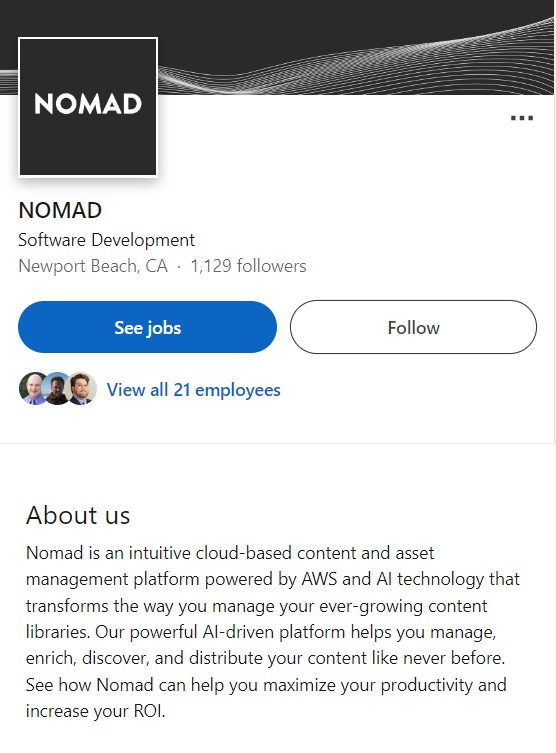Click the final line "increase your ROI"
This screenshot has height=753, width=556.
96,711
